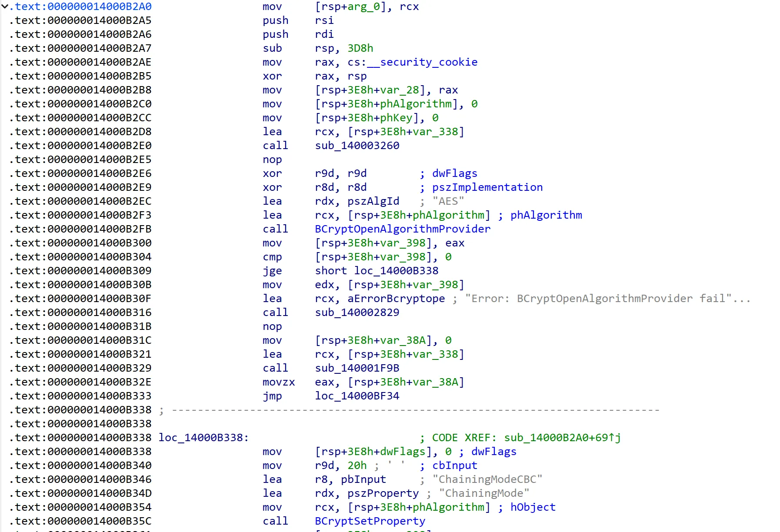Collapse the function chevron at the first line
The image size is (780, 532).
click(x=5, y=7)
